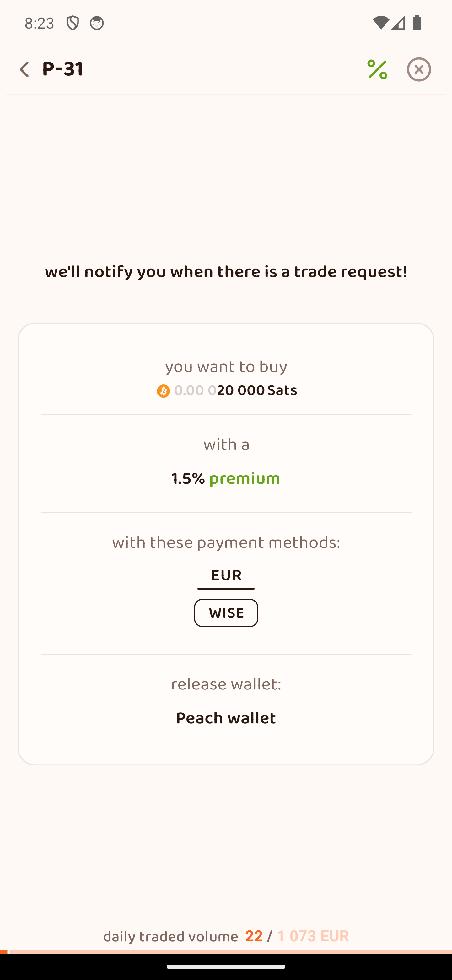452x980 pixels.
Task: Open the green percent premium icon
Action: click(x=377, y=70)
